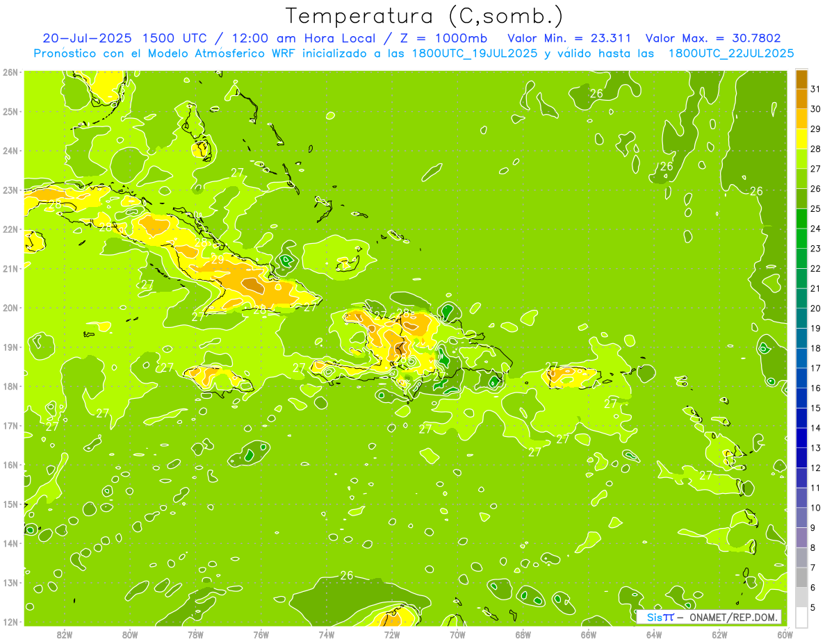This screenshot has width=834, height=644.
Task: Click the "ONAMET/REP.DOM." credit label
Action: [x=735, y=617]
